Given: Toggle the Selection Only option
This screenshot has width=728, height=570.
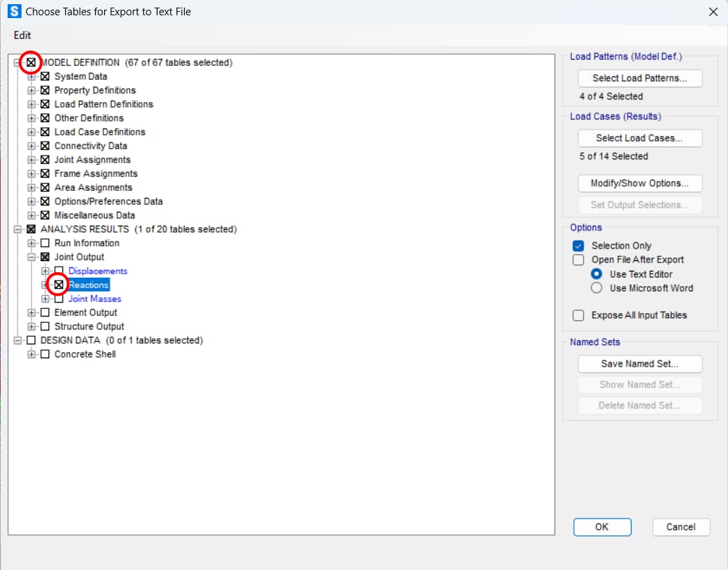Looking at the screenshot, I should 578,246.
